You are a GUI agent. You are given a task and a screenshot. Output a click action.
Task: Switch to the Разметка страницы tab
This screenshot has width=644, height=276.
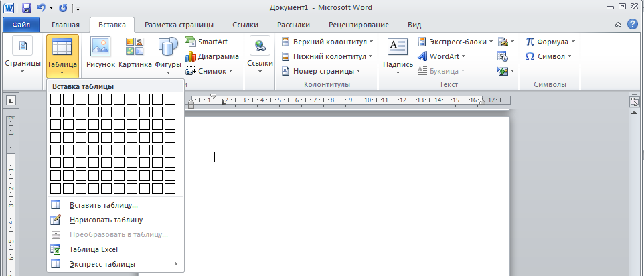[x=179, y=25]
